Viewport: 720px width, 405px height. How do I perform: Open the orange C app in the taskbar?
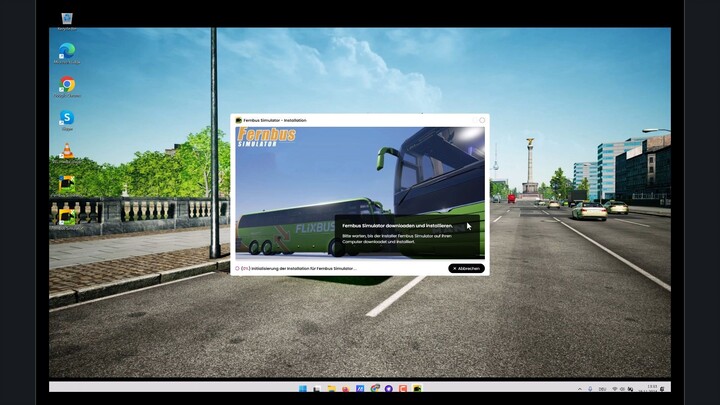click(403, 389)
